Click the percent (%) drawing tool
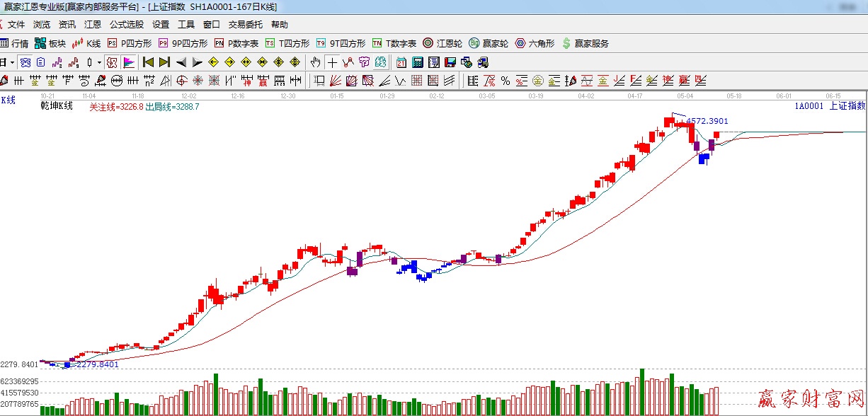Screen dimensions: 868x416 coord(505,81)
